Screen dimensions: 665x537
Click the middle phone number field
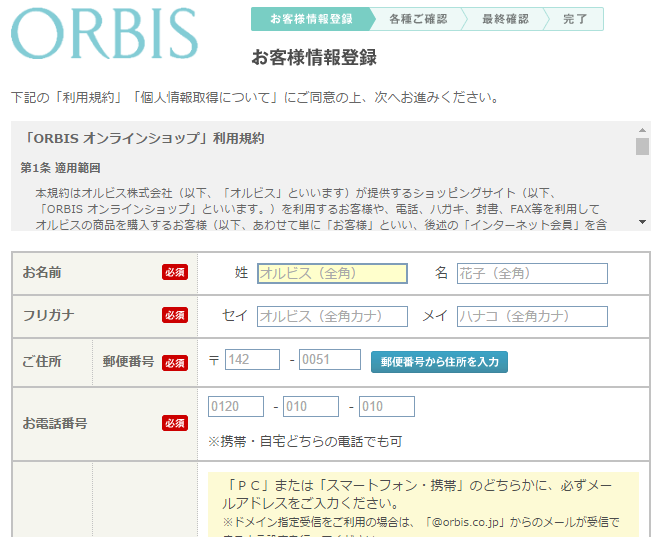coord(311,406)
